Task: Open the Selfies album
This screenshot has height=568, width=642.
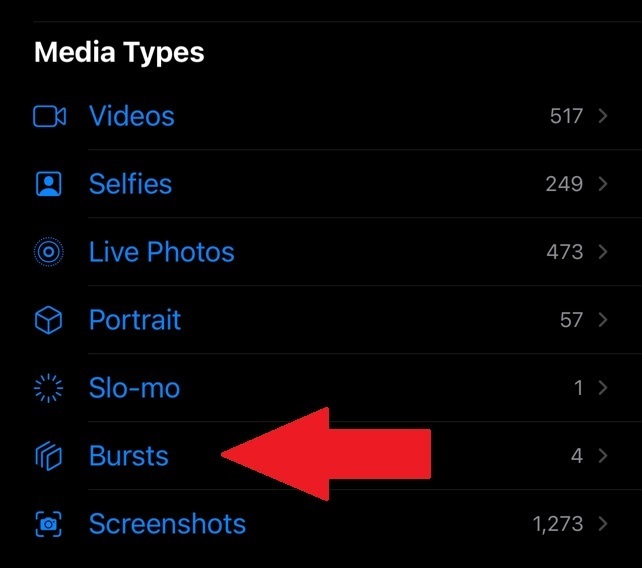Action: pos(131,184)
